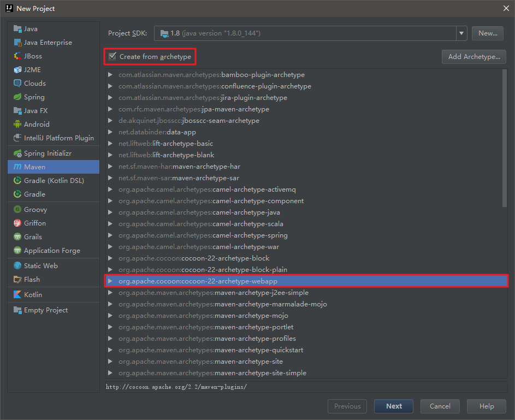Image resolution: width=515 pixels, height=420 pixels.
Task: Expand maven-archetype-quickstart node
Action: (x=110, y=350)
